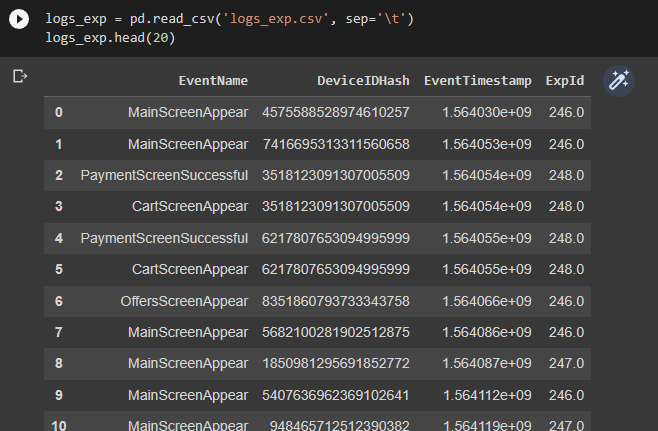Screen dimensions: 658x431
Task: Click device hash 4575588528974610257
Action: click(x=336, y=112)
